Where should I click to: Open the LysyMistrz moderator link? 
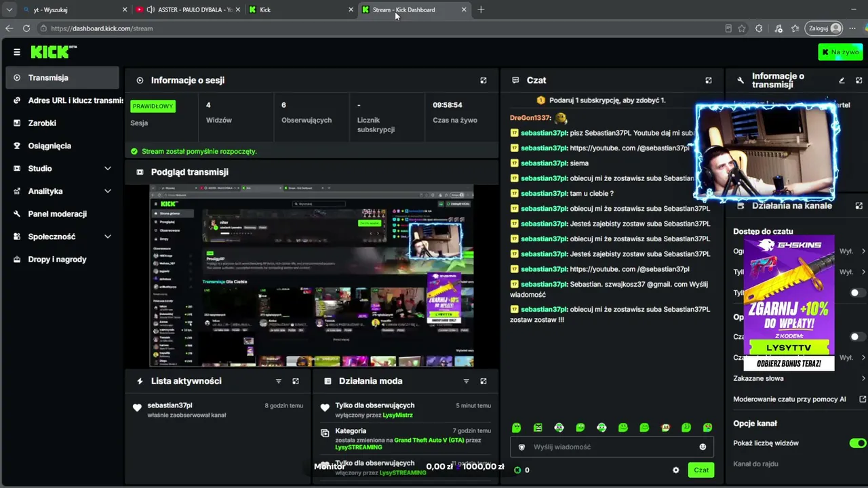pyautogui.click(x=397, y=415)
